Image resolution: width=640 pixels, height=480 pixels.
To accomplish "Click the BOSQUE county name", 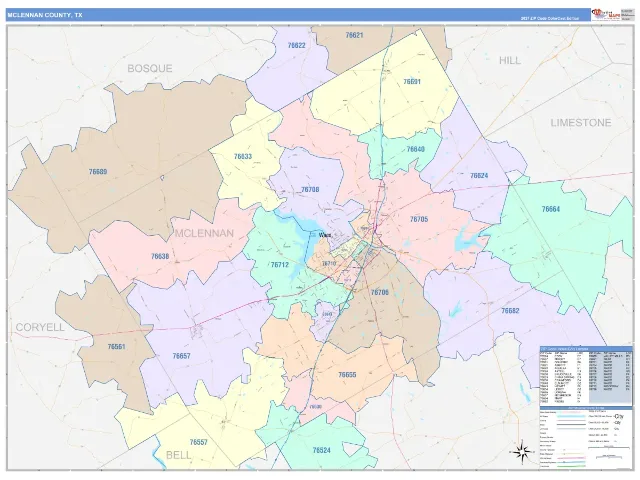I will (150, 68).
